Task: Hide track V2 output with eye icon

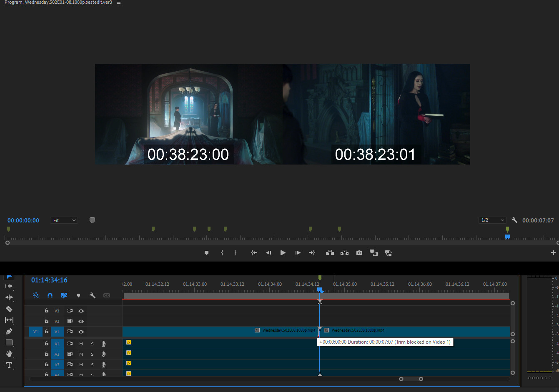Action: pos(81,321)
